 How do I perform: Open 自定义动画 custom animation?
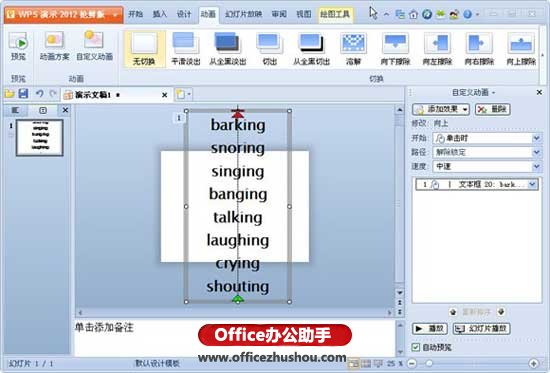[94, 46]
